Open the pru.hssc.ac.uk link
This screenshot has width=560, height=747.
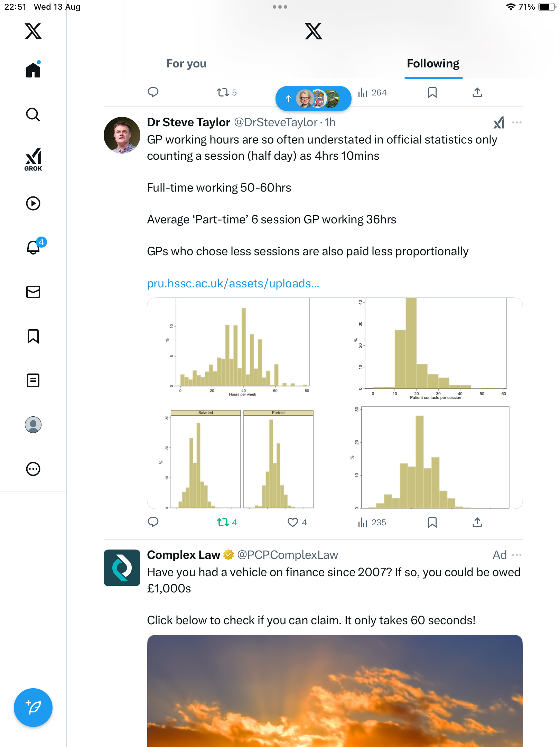(x=233, y=283)
